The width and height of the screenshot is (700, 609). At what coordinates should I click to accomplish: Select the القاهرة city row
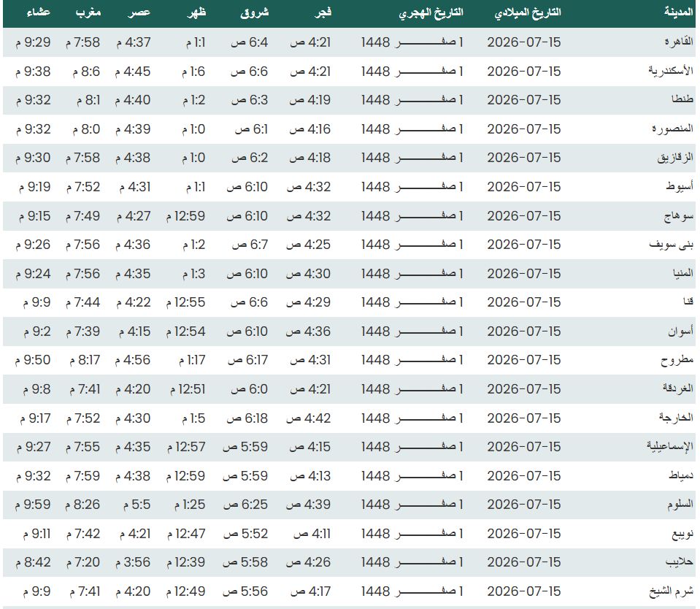point(349,42)
